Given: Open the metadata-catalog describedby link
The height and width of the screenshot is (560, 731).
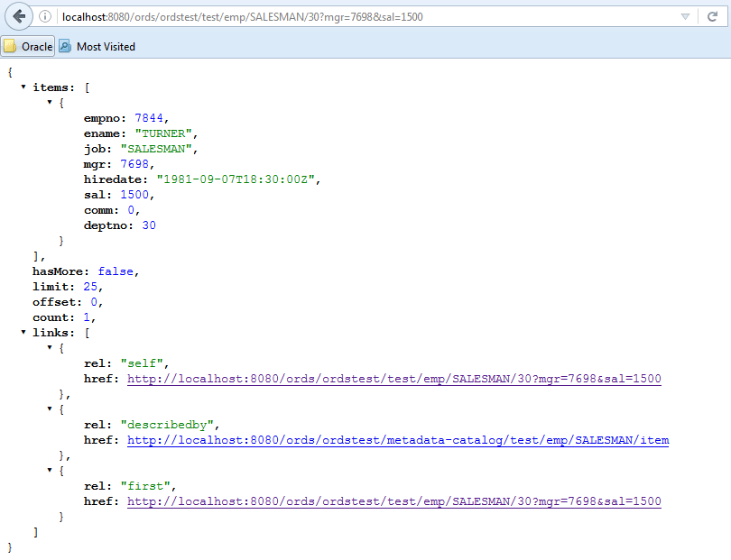Looking at the screenshot, I should (398, 440).
